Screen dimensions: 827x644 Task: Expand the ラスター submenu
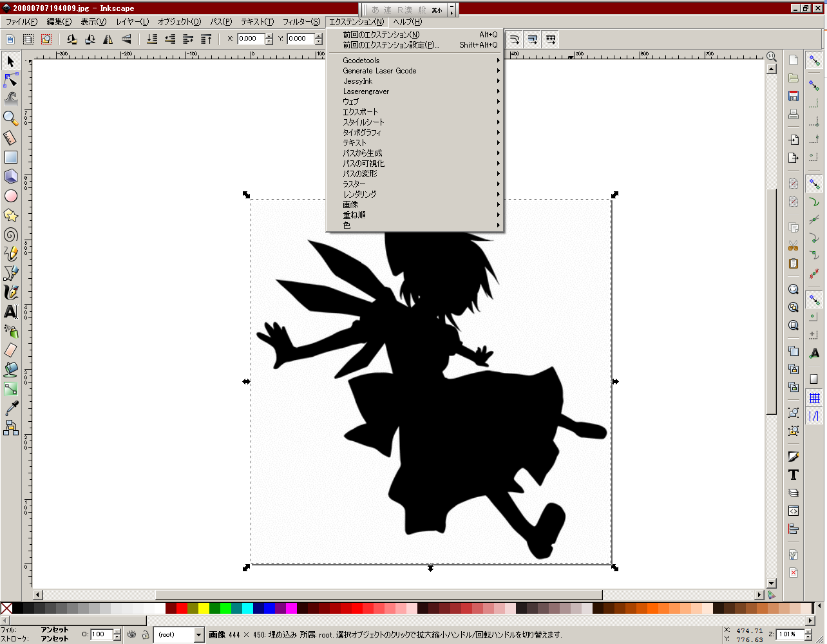(x=415, y=184)
